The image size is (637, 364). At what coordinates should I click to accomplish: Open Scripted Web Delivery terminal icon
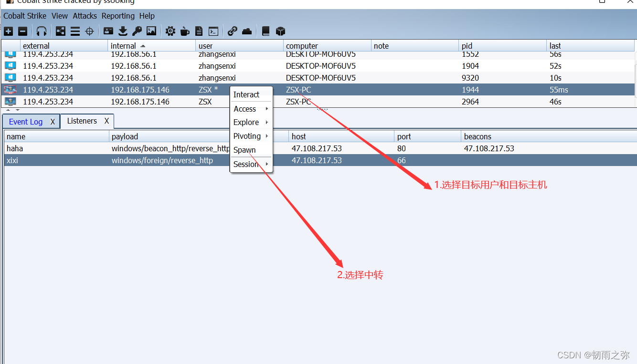(213, 31)
